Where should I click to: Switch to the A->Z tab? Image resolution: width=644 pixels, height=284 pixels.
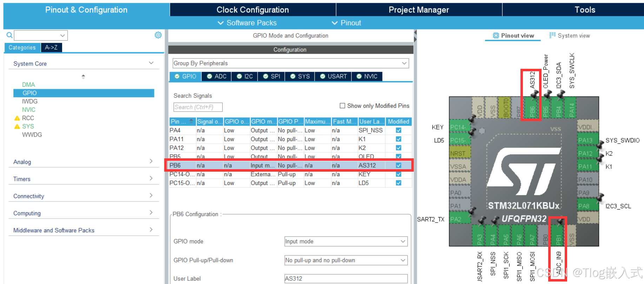[x=51, y=47]
